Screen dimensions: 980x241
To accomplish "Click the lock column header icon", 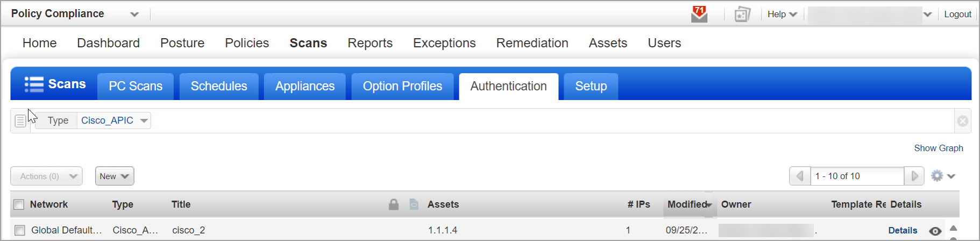I will [394, 204].
